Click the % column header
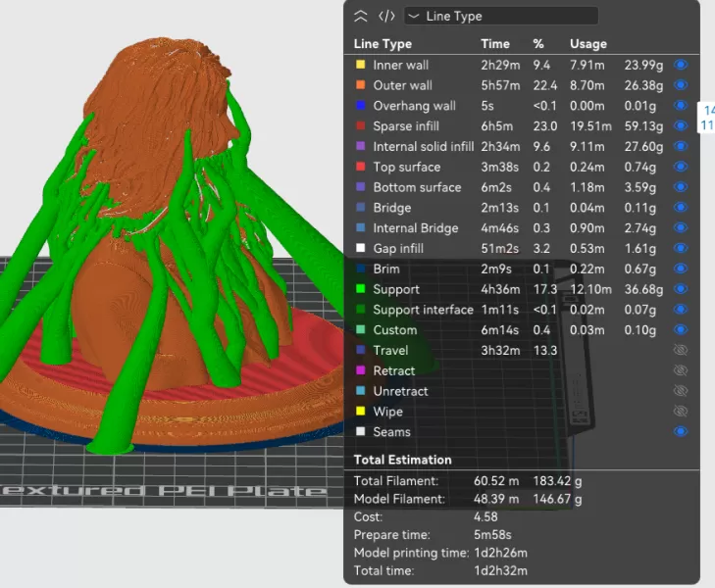 point(538,44)
